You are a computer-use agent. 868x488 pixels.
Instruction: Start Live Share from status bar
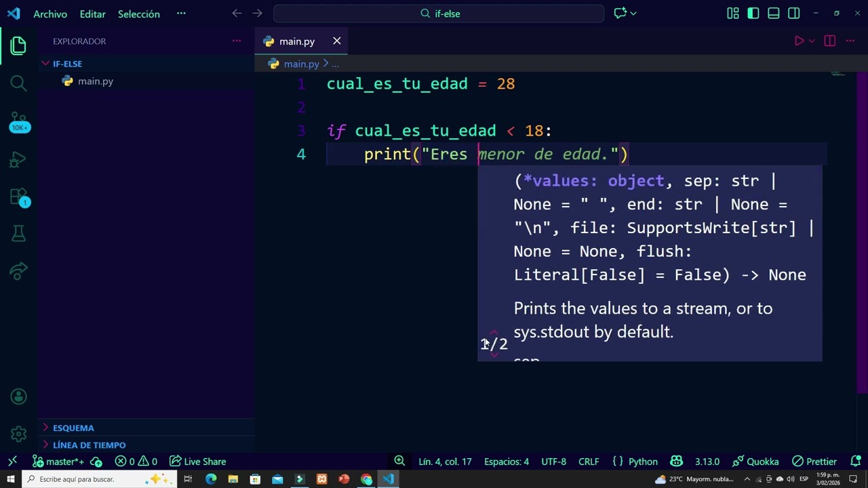pyautogui.click(x=198, y=462)
